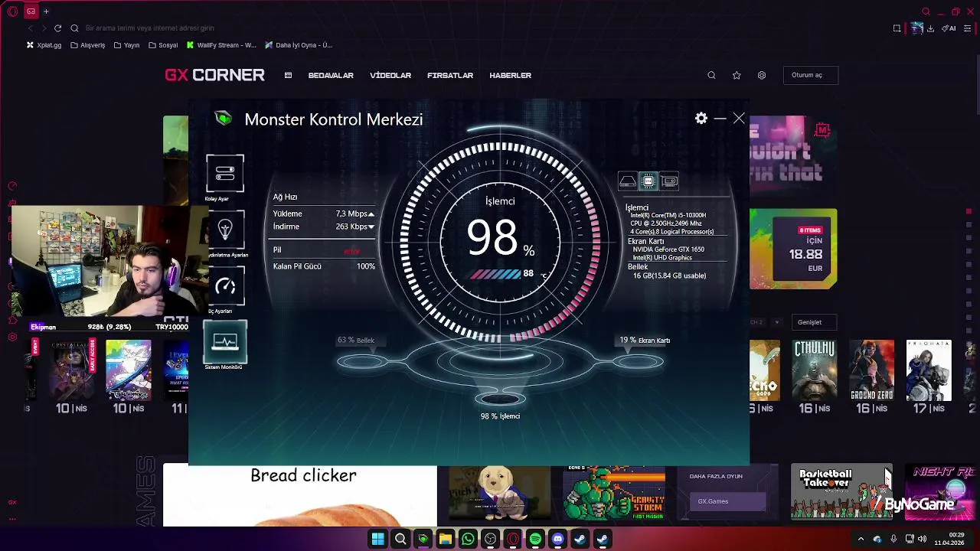Screen dimensions: 980x551
Task: Open the Daha İyi Oyna bookmark
Action: (299, 45)
